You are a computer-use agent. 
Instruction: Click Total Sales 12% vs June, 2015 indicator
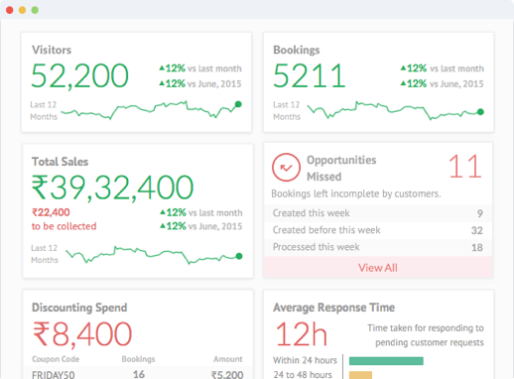201,226
